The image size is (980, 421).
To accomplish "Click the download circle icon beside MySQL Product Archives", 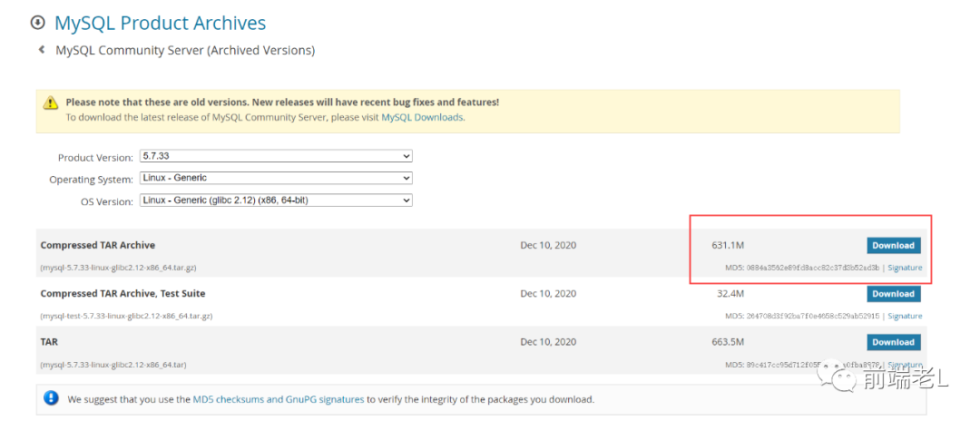I will tap(38, 22).
